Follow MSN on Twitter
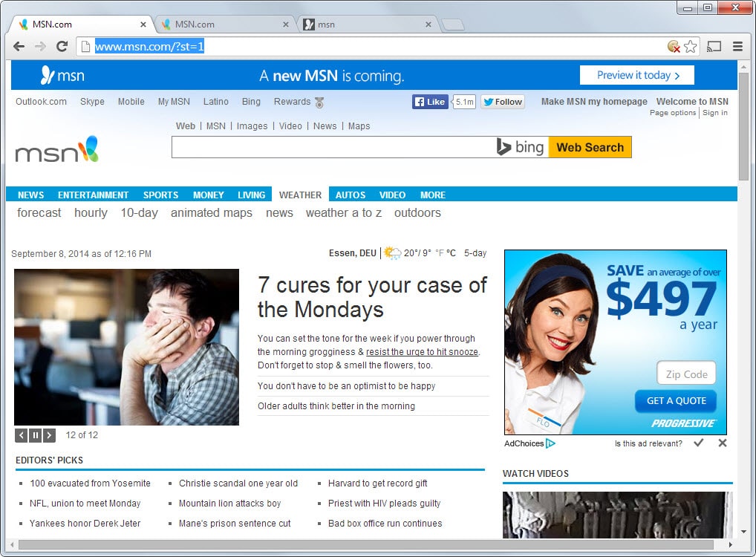The width and height of the screenshot is (756, 557). (x=503, y=102)
